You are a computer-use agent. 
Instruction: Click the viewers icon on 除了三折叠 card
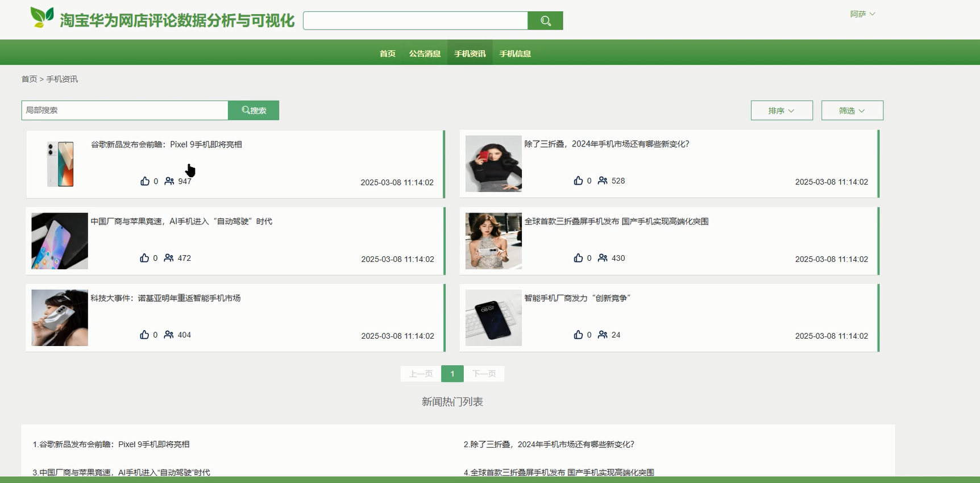pos(603,181)
